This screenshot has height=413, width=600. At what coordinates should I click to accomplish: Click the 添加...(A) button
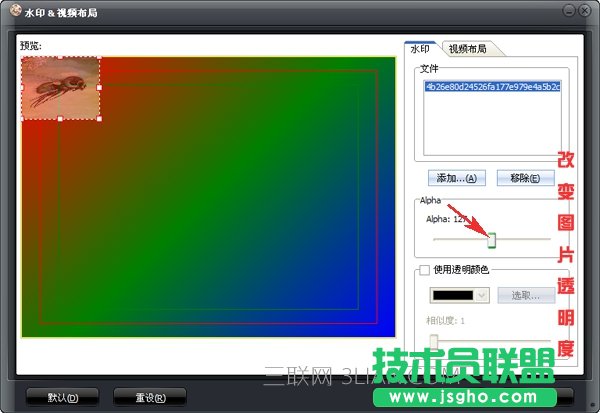coord(457,178)
